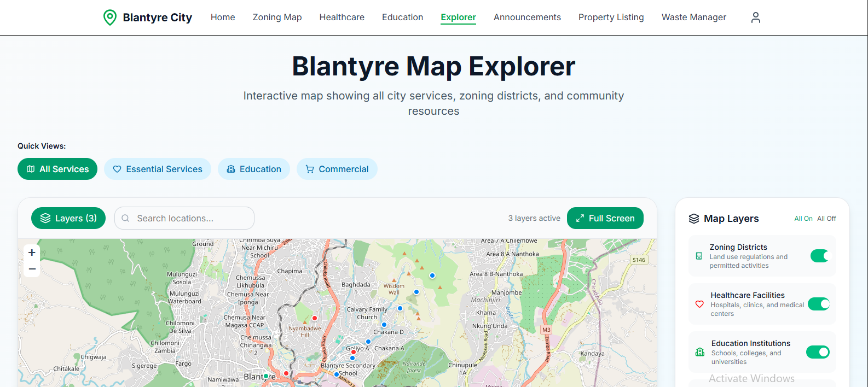Image resolution: width=868 pixels, height=387 pixels.
Task: Choose the Commercial quick view
Action: (x=337, y=169)
